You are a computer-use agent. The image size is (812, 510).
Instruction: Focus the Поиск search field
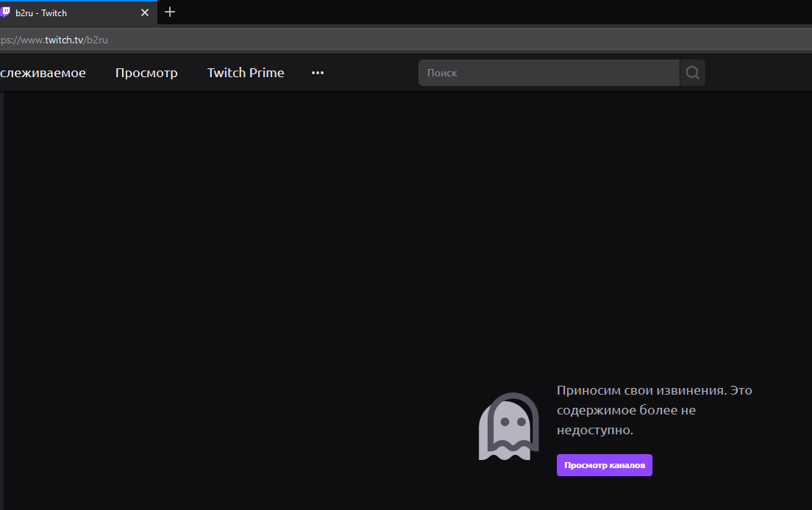pyautogui.click(x=548, y=73)
